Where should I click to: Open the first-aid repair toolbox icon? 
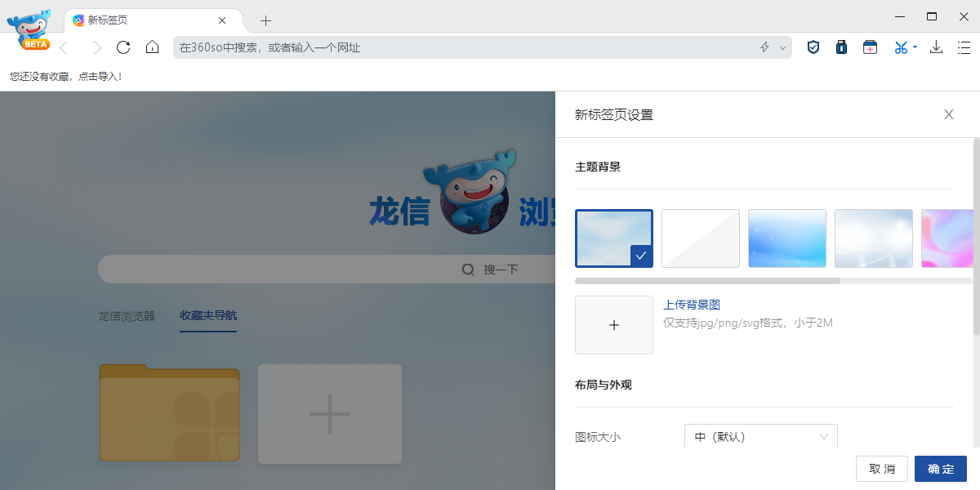click(870, 47)
